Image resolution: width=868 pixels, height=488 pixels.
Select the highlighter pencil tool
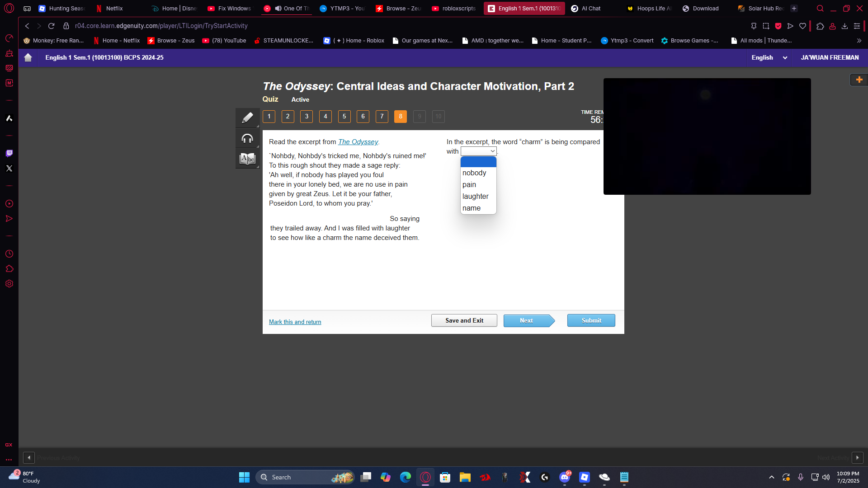247,118
